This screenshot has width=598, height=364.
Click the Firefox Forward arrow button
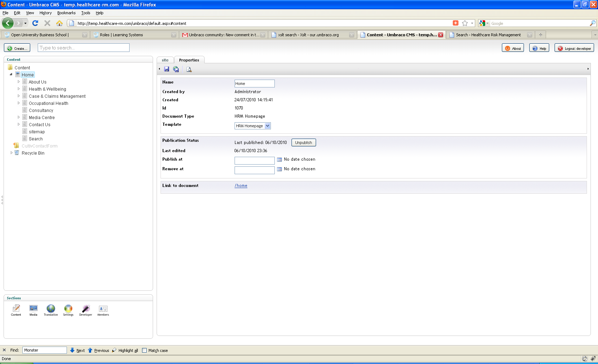[18, 23]
